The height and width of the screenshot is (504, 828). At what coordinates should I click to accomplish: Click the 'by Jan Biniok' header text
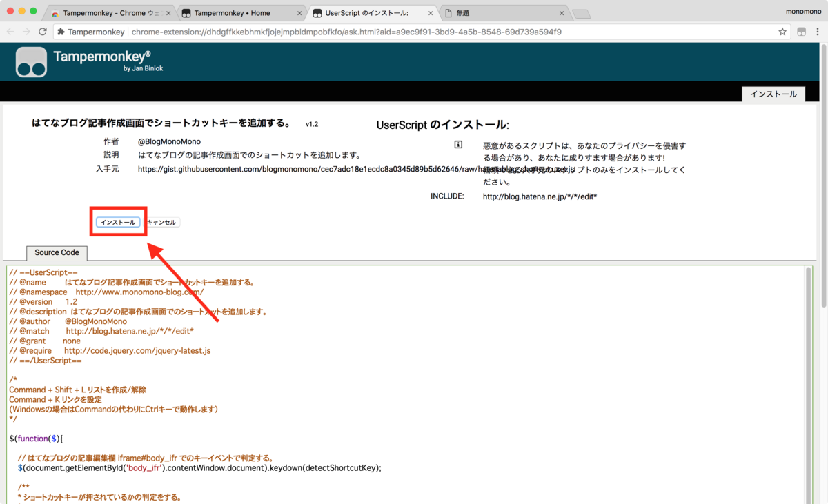(143, 68)
